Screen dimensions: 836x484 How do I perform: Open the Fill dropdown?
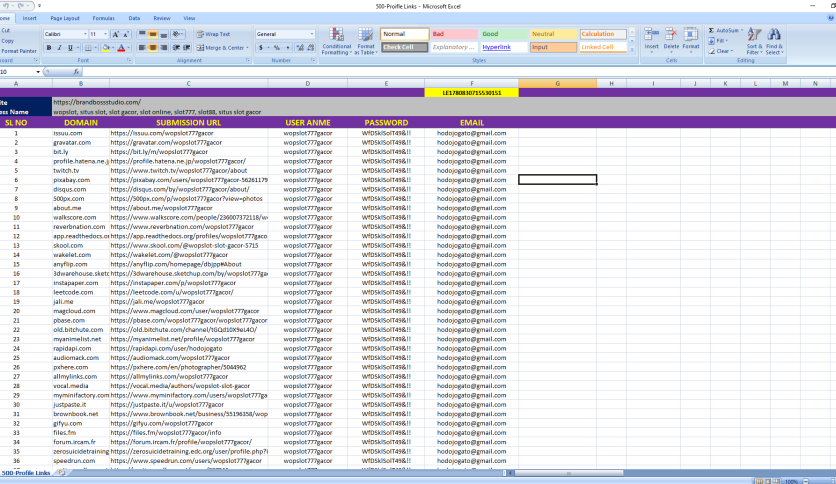[x=718, y=41]
